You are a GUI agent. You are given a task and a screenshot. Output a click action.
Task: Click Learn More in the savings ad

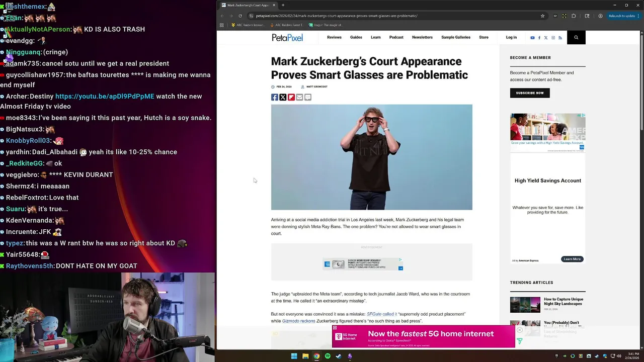pyautogui.click(x=572, y=259)
